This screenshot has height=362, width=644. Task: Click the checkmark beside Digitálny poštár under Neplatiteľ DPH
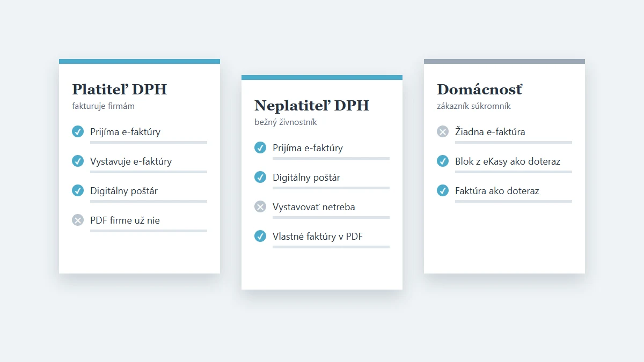(x=260, y=177)
